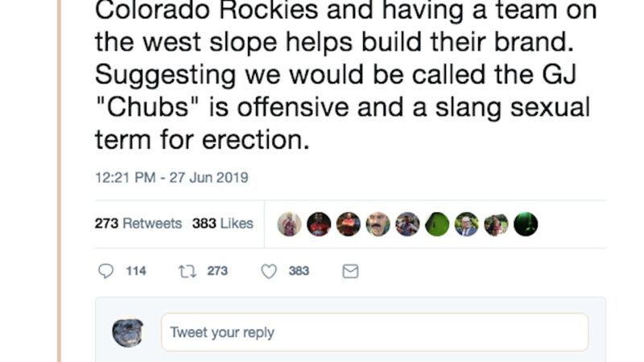Open the third liker avatar in the row
This screenshot has width=644, height=362.
click(x=349, y=224)
